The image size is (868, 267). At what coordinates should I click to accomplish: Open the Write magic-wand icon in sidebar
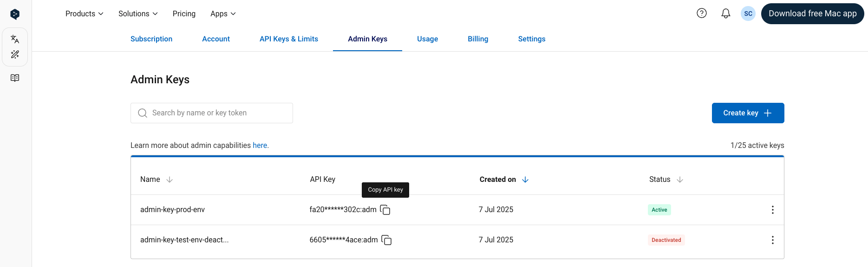click(15, 54)
